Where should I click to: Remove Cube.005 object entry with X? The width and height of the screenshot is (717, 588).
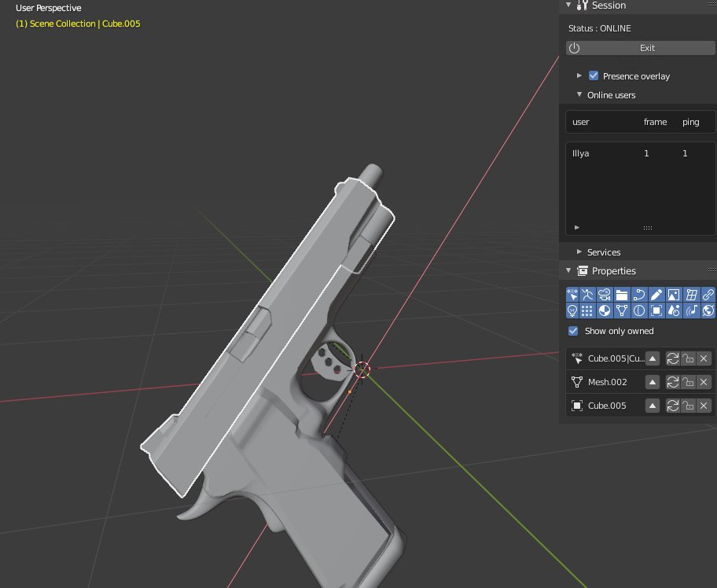tap(704, 406)
